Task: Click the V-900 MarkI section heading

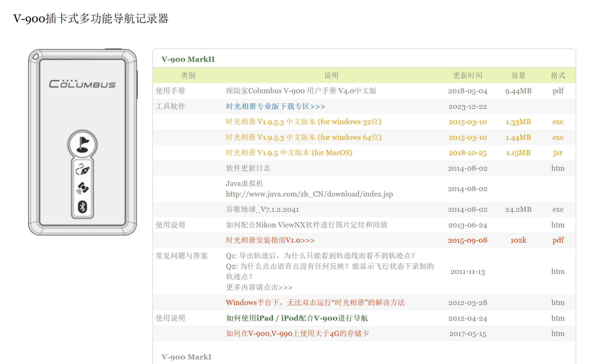Action: (186, 357)
